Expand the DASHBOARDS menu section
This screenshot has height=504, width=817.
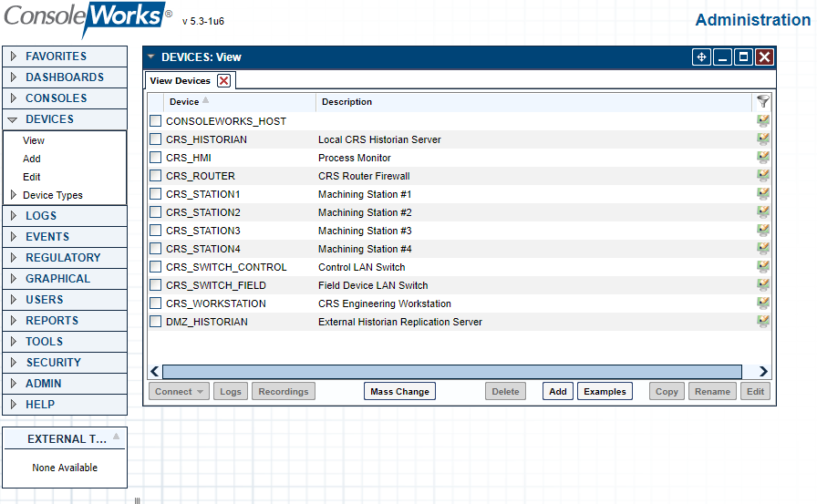pos(65,77)
